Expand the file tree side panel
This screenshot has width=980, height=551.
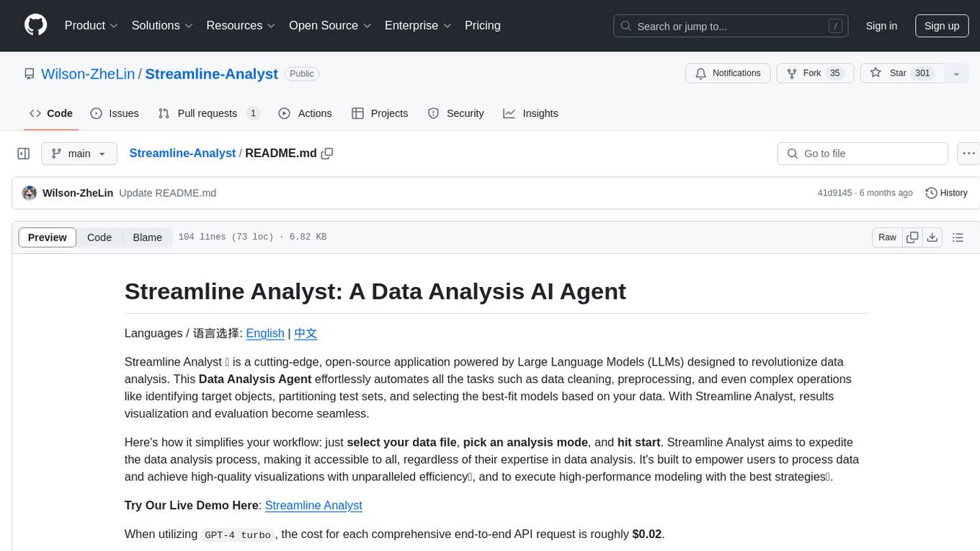24,154
